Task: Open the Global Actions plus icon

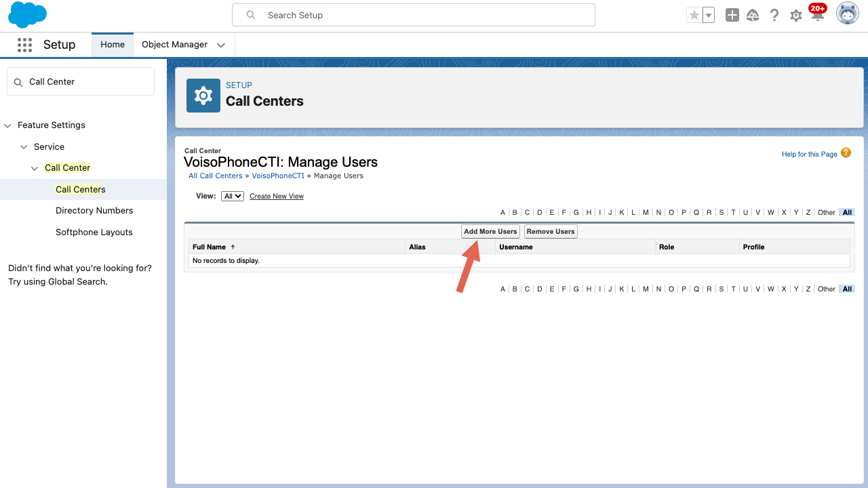Action: pyautogui.click(x=732, y=15)
